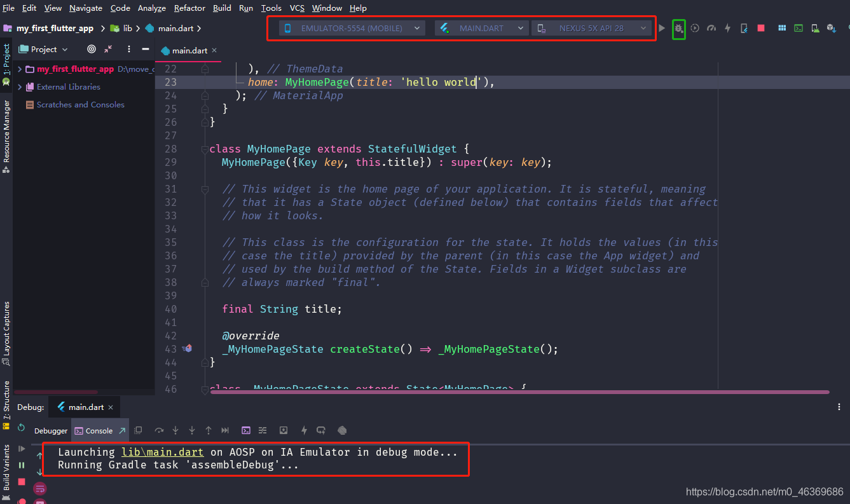Open MAIN.DART run configuration dropdown
Viewport: 850px width, 504px height.
coord(481,28)
